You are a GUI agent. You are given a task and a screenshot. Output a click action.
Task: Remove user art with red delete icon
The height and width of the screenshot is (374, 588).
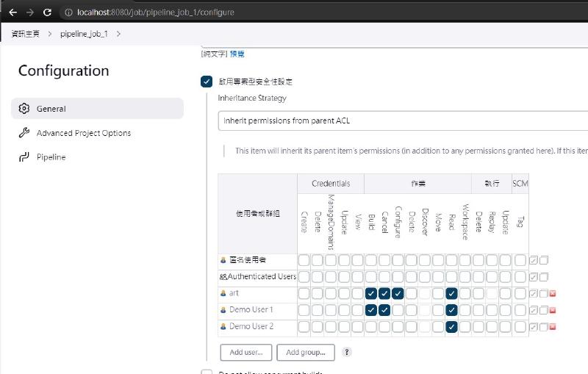click(553, 294)
